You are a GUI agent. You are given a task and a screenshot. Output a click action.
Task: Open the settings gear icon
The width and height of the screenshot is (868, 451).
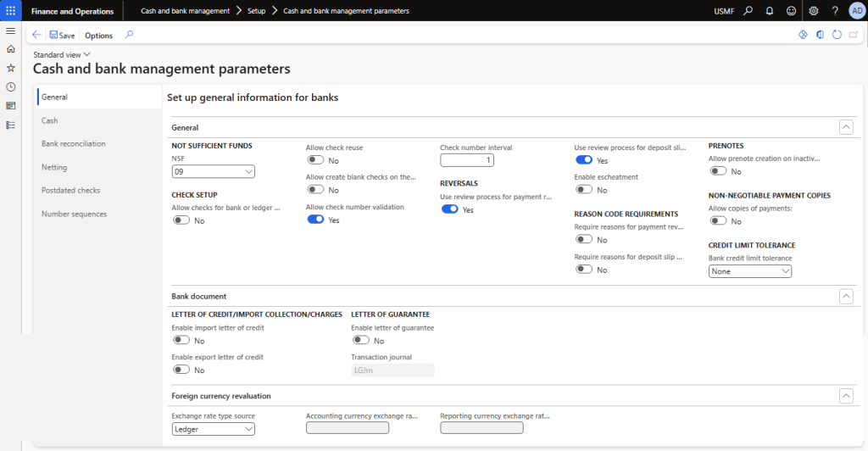click(x=814, y=11)
